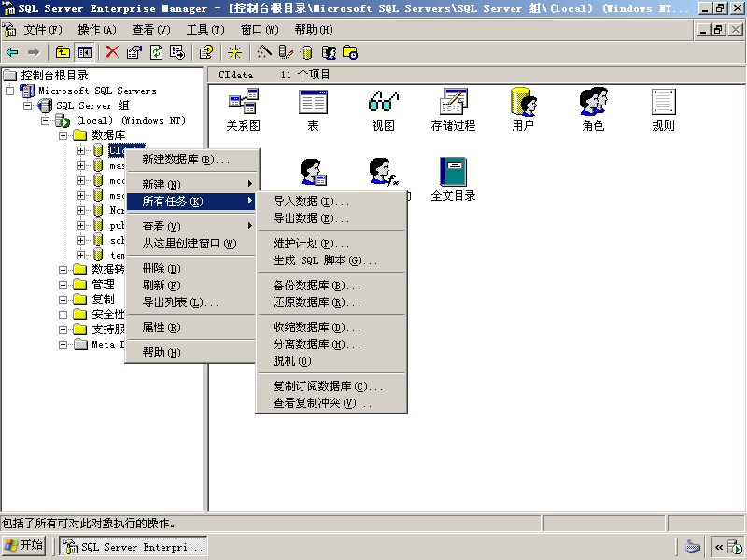This screenshot has height=560, width=747.
Task: Open the 文件(F) menu
Action: [43, 30]
